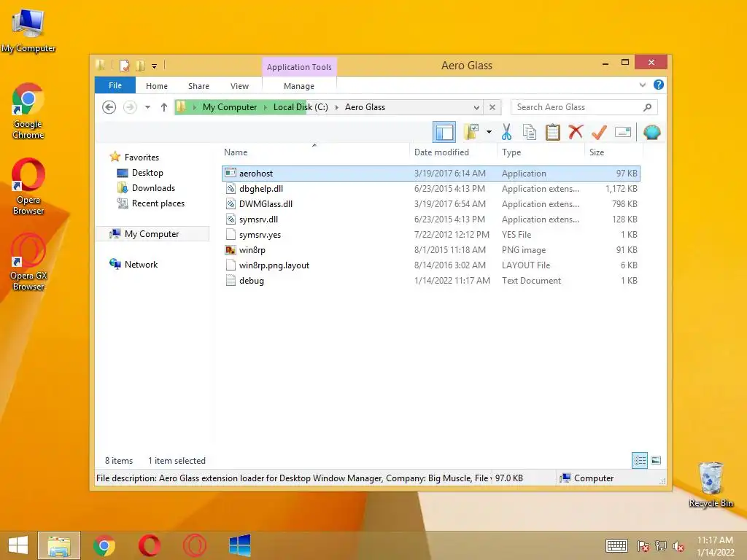
Task: Click My Computer in the address breadcrumb
Action: pos(230,107)
